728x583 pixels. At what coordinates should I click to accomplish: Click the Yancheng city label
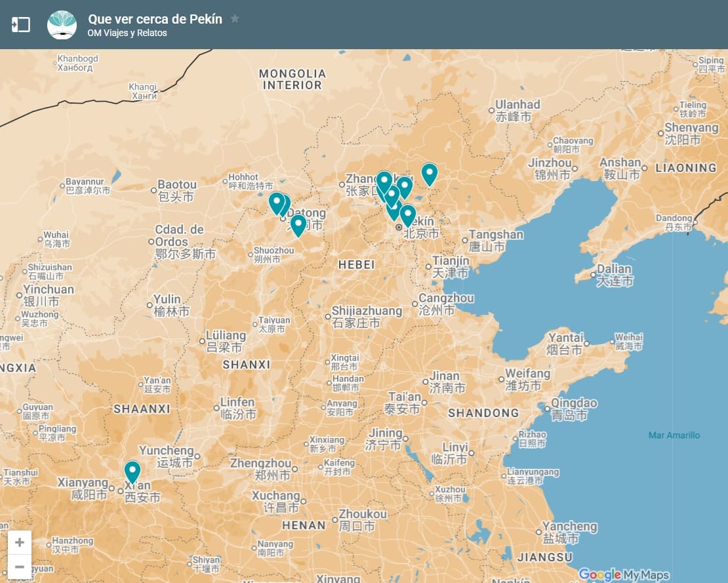point(570,533)
